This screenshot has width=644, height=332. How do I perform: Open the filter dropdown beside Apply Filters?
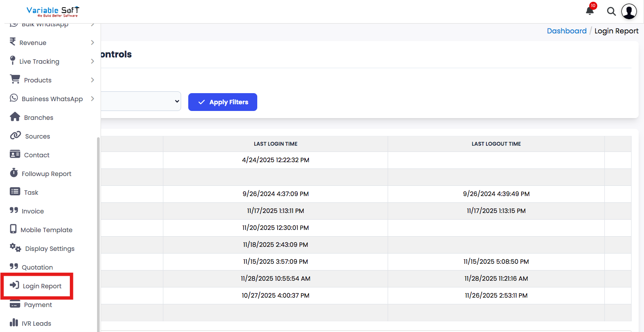coord(141,102)
